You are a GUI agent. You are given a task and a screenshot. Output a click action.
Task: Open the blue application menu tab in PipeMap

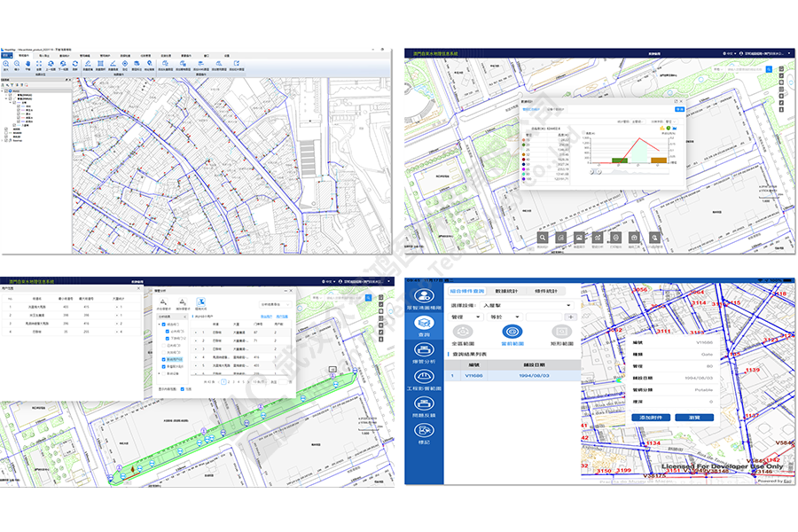tap(6, 56)
